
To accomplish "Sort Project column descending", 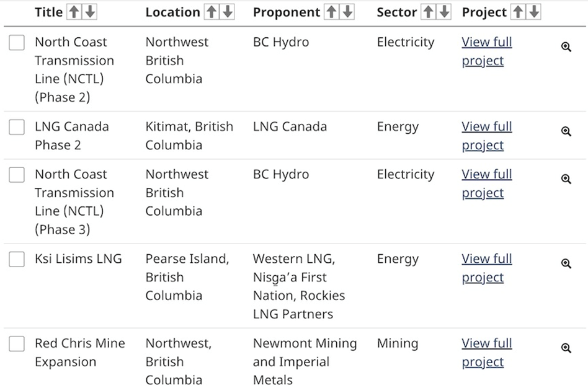I will click(533, 12).
